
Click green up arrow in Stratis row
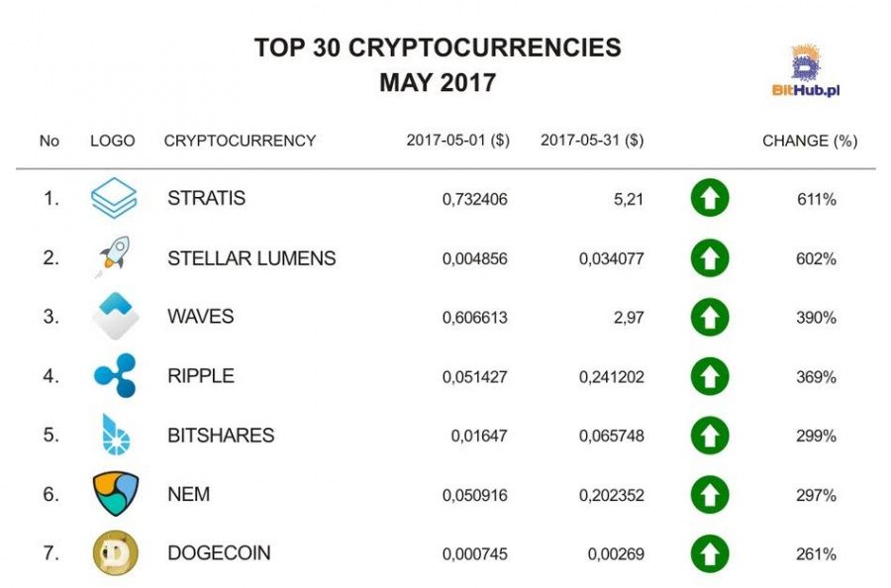[x=710, y=198]
